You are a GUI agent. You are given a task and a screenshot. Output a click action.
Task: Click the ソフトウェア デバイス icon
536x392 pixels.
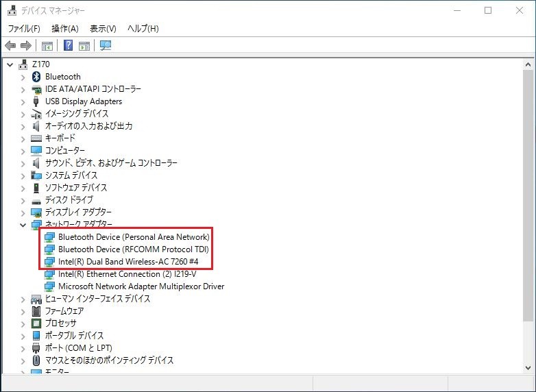(36, 188)
